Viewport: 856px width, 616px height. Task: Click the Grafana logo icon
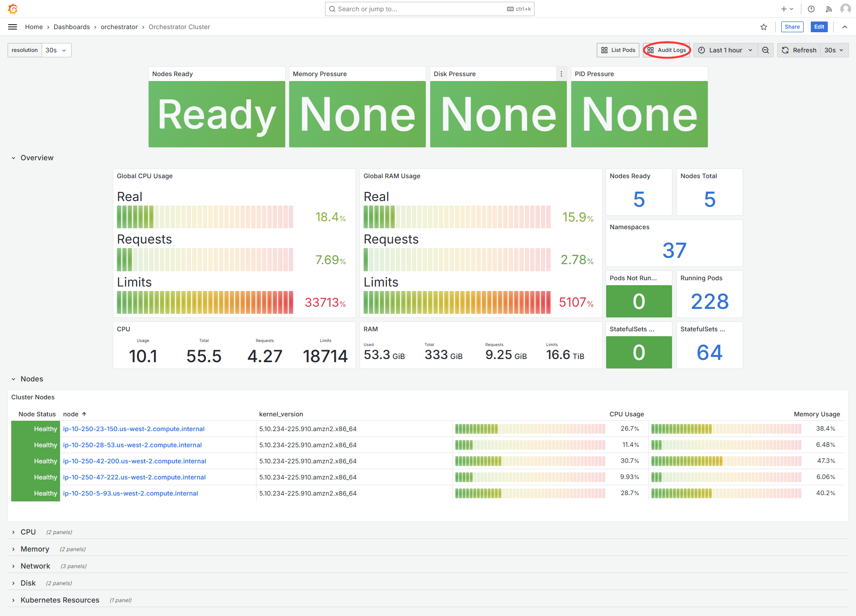tap(13, 9)
